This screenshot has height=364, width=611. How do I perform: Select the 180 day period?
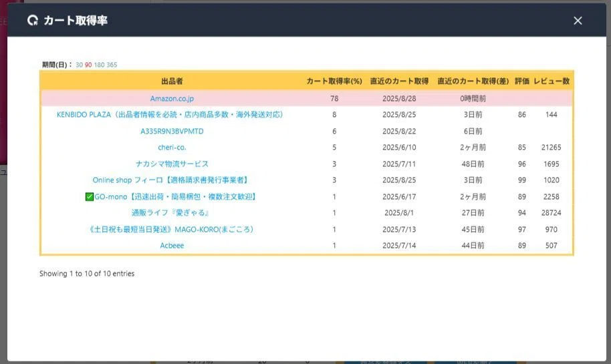99,65
